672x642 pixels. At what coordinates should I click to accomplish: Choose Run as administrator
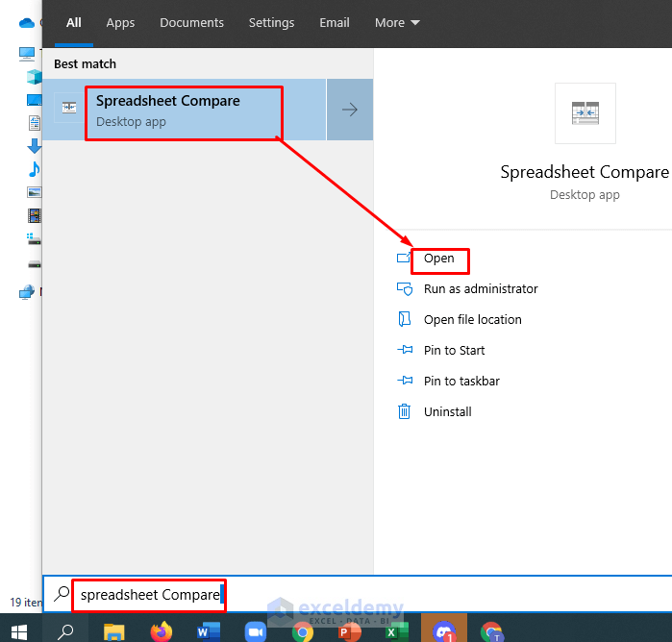tap(481, 289)
